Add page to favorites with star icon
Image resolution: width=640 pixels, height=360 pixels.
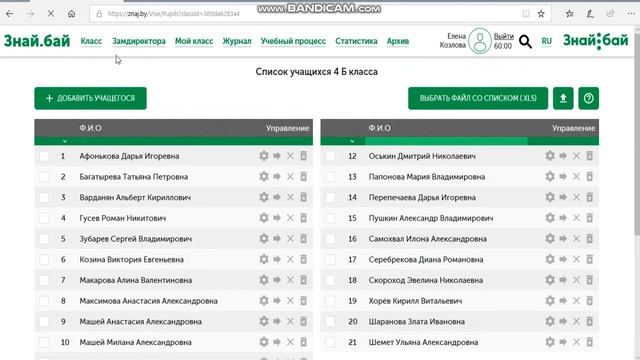pyautogui.click(x=541, y=13)
